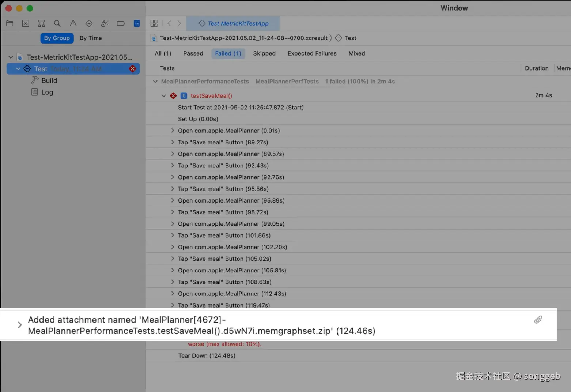Open the Project navigator folder icon
This screenshot has width=571, height=392.
pyautogui.click(x=10, y=23)
